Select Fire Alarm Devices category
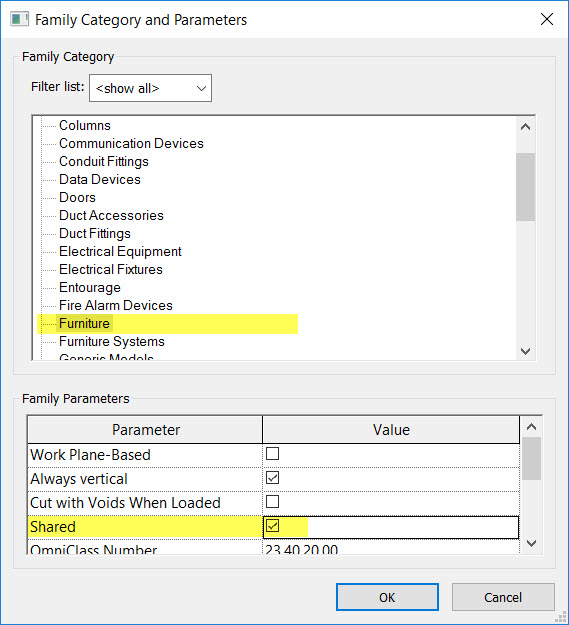The width and height of the screenshot is (569, 625). 116,305
